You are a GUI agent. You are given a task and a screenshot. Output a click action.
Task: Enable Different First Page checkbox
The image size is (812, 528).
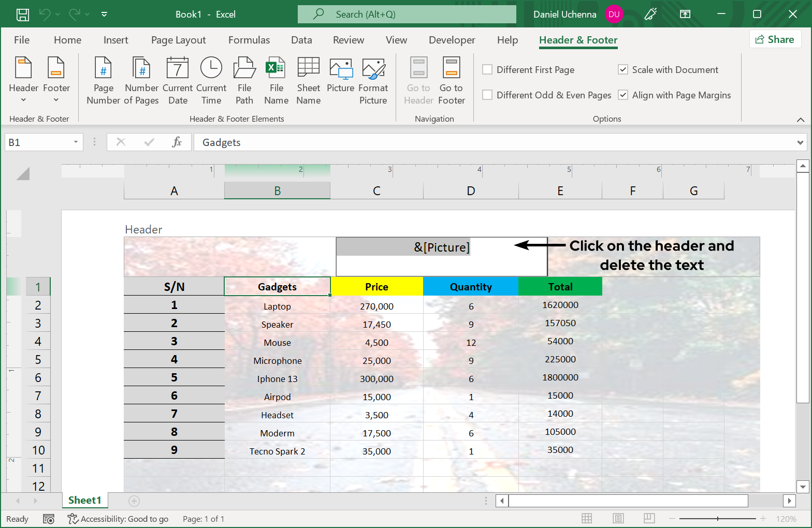coord(487,70)
